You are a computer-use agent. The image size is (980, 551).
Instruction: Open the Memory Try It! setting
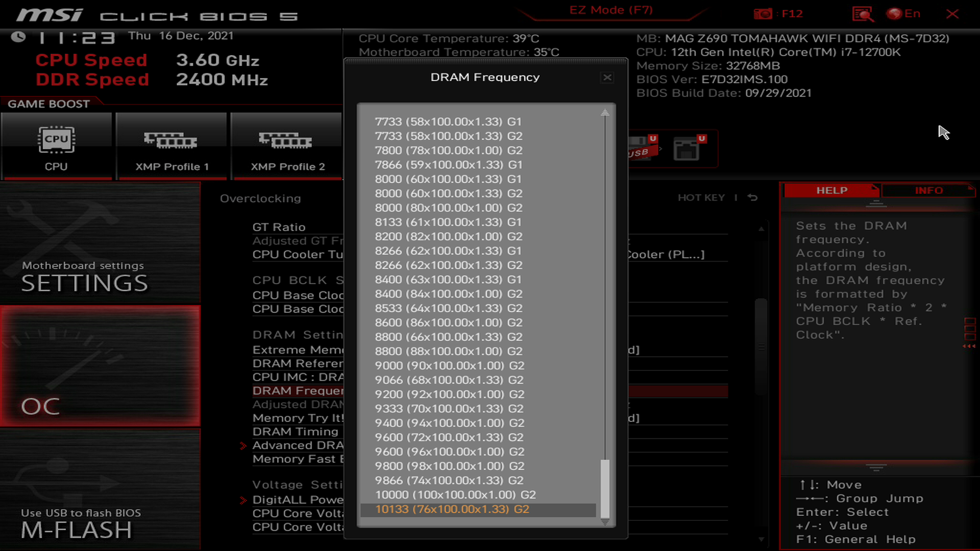coord(298,418)
